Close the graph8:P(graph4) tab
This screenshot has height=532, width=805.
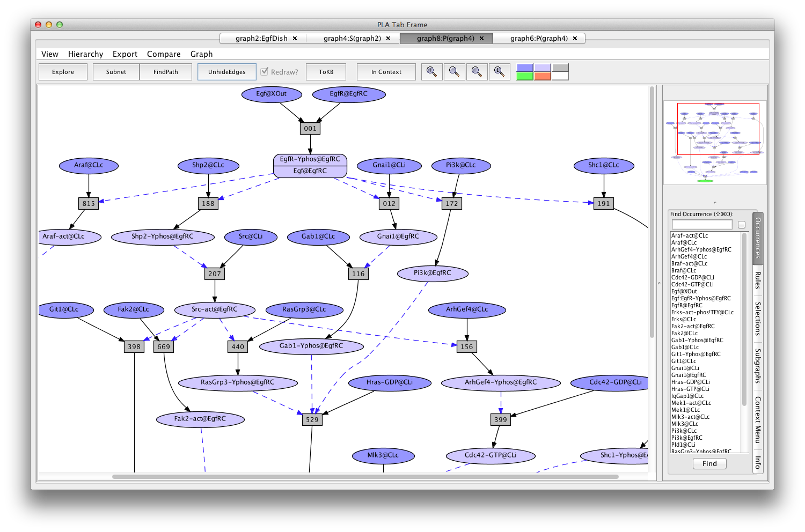(481, 39)
